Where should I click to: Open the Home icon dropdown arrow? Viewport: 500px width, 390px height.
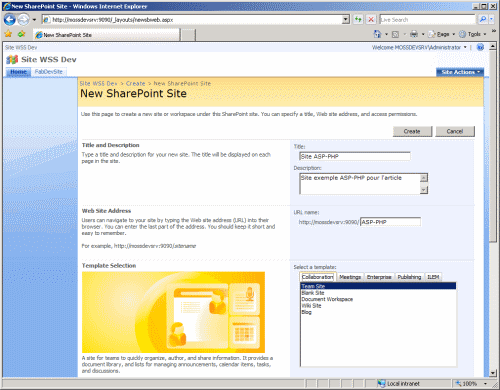(x=386, y=34)
